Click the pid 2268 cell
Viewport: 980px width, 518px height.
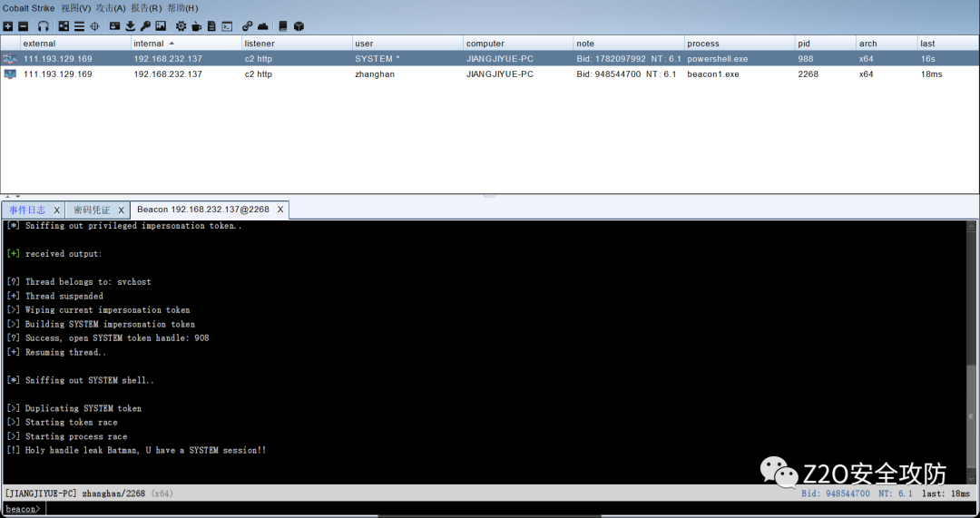825,73
